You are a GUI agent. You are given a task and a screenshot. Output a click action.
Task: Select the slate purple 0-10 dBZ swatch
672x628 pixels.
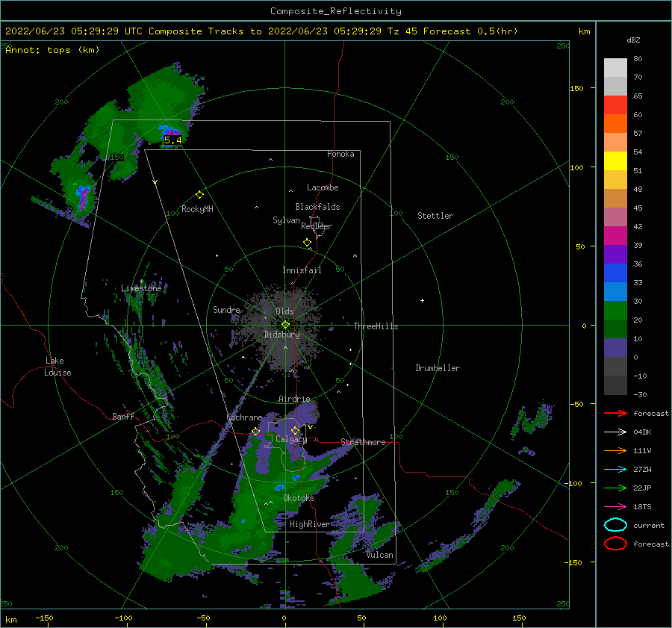[615, 348]
